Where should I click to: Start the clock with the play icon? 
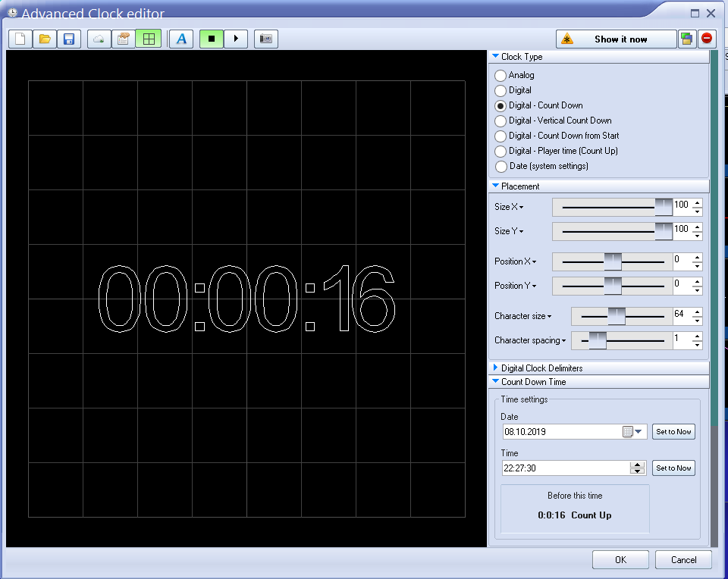(x=236, y=39)
